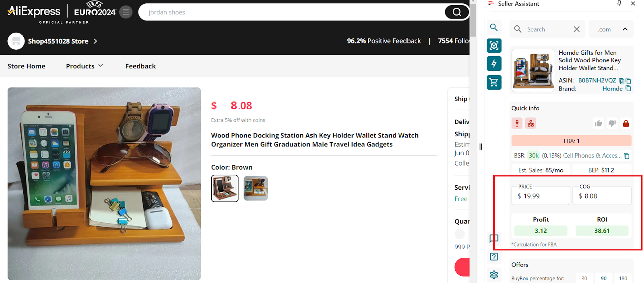Select the product lookup box icon

(x=494, y=45)
